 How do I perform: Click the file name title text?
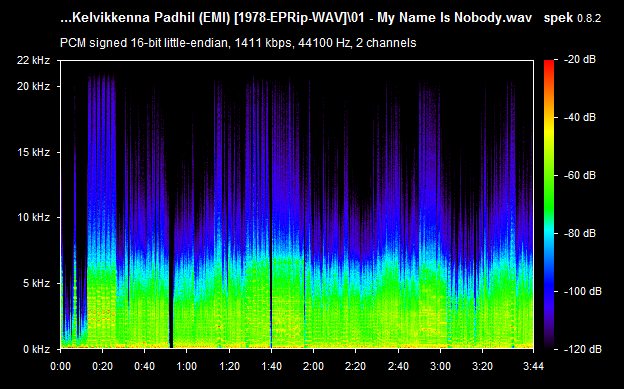tap(296, 18)
